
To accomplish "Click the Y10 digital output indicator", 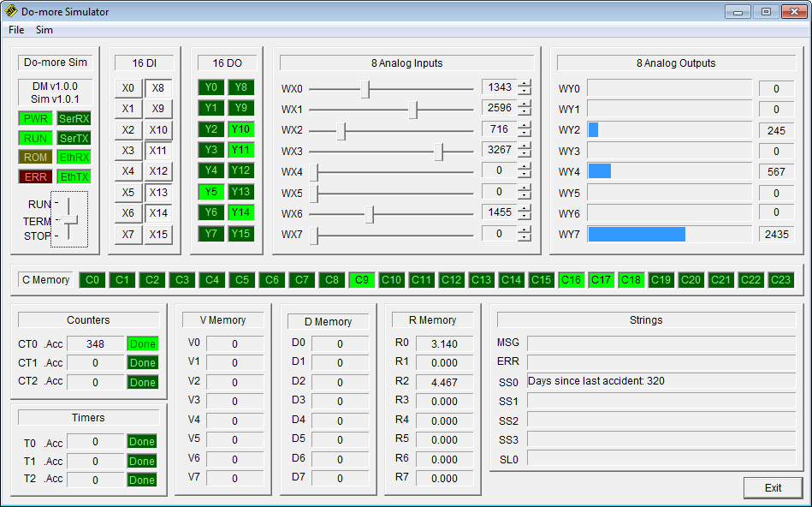I will pos(240,129).
